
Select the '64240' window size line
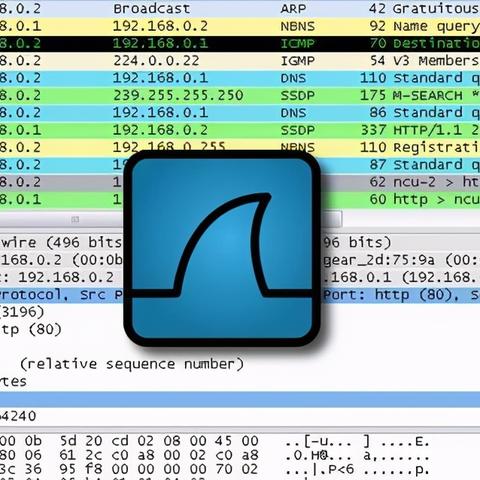coord(18,416)
